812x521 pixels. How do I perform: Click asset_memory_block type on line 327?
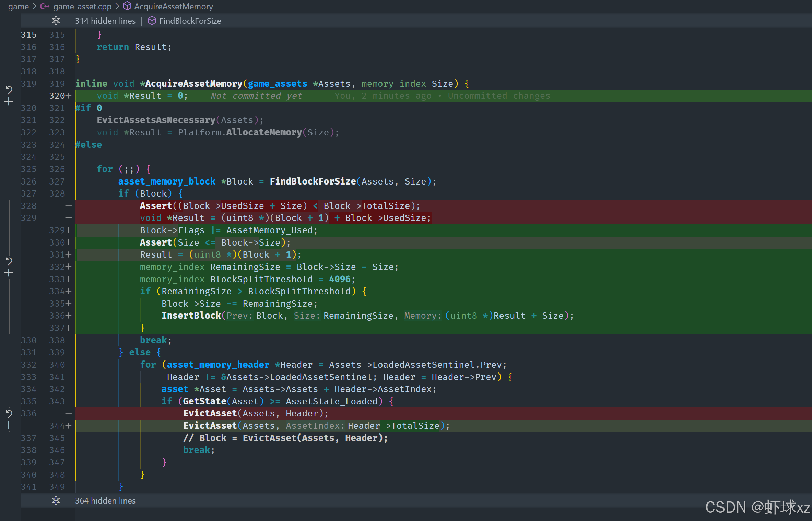(167, 181)
